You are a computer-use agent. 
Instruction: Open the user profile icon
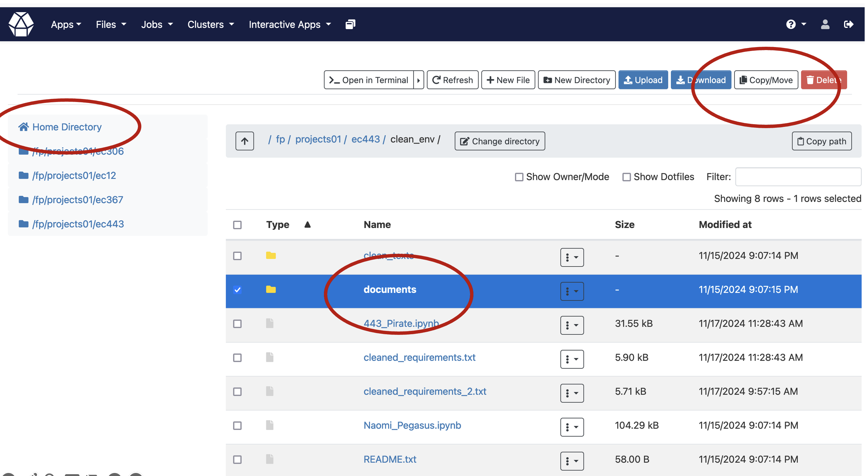click(x=825, y=24)
